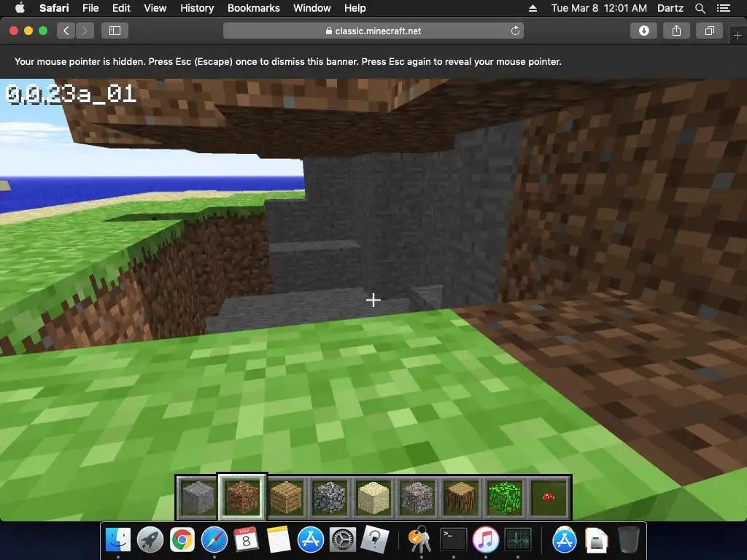Click the date and time in menu bar
Viewport: 747px width, 560px height.
click(x=600, y=8)
